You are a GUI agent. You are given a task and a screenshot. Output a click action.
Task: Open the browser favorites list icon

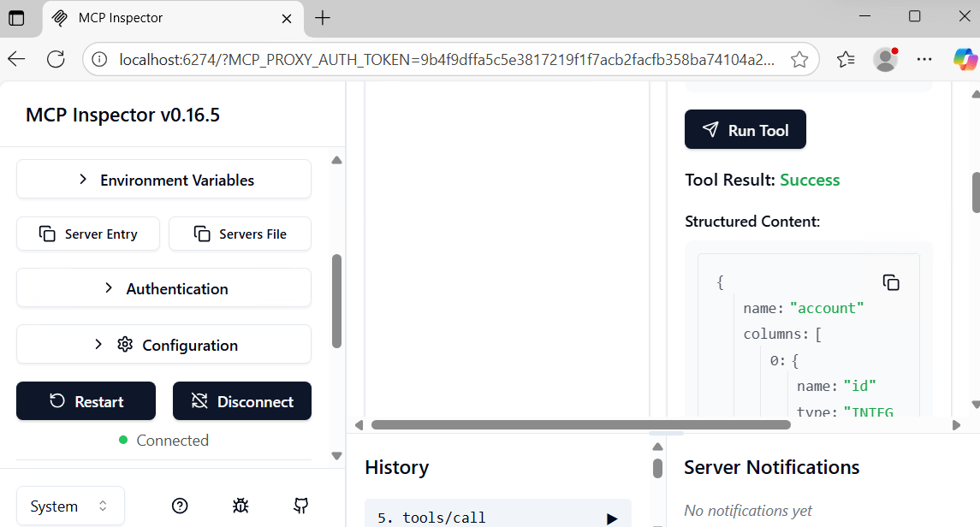tap(846, 59)
